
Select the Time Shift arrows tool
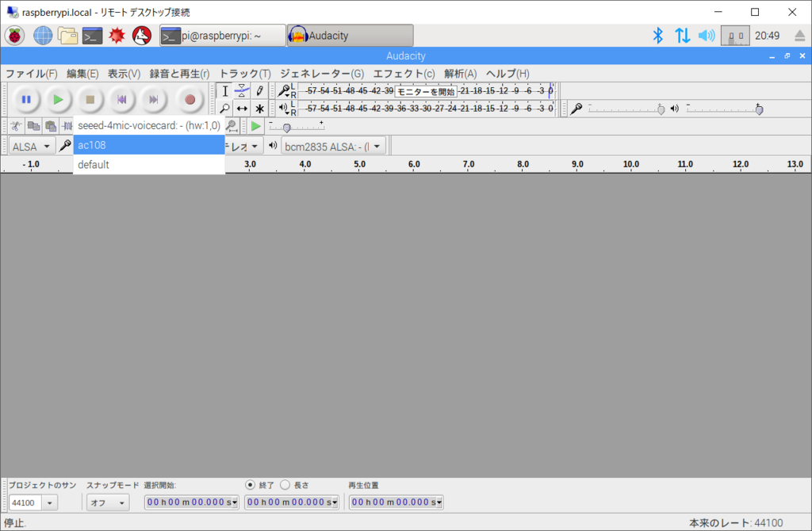242,109
